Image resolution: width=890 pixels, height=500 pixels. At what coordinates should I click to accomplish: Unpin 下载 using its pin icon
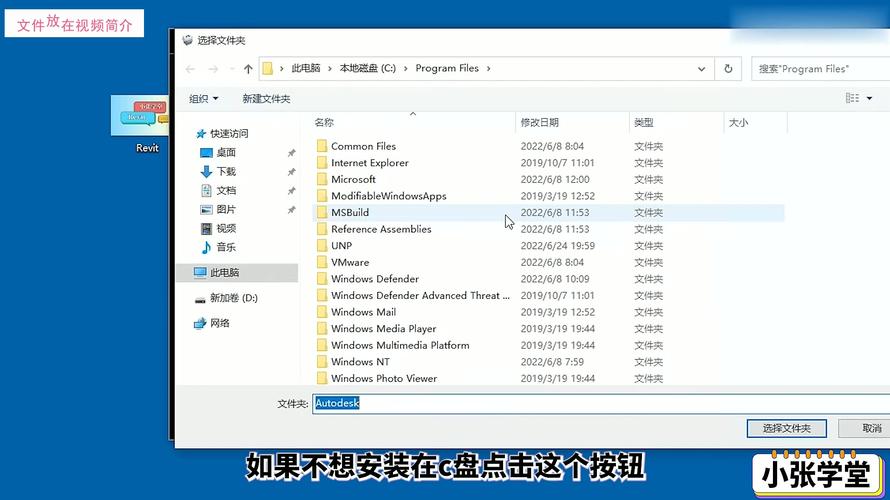pyautogui.click(x=291, y=172)
